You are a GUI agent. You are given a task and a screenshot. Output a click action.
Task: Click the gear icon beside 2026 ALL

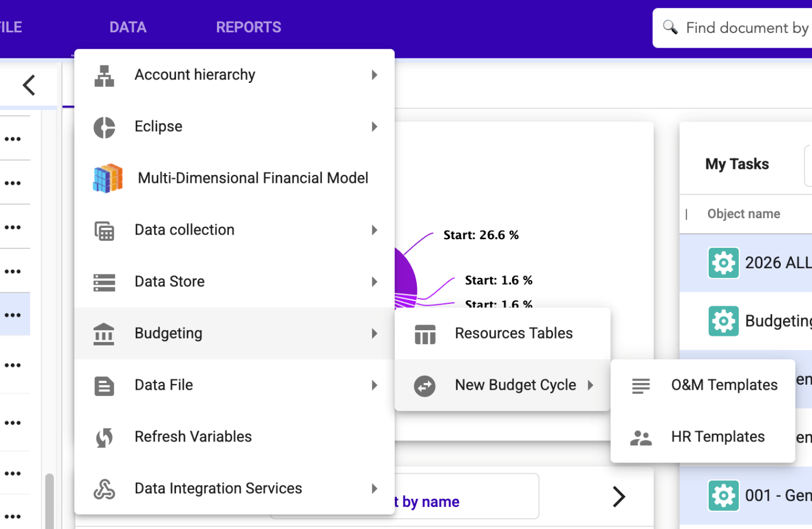point(723,263)
